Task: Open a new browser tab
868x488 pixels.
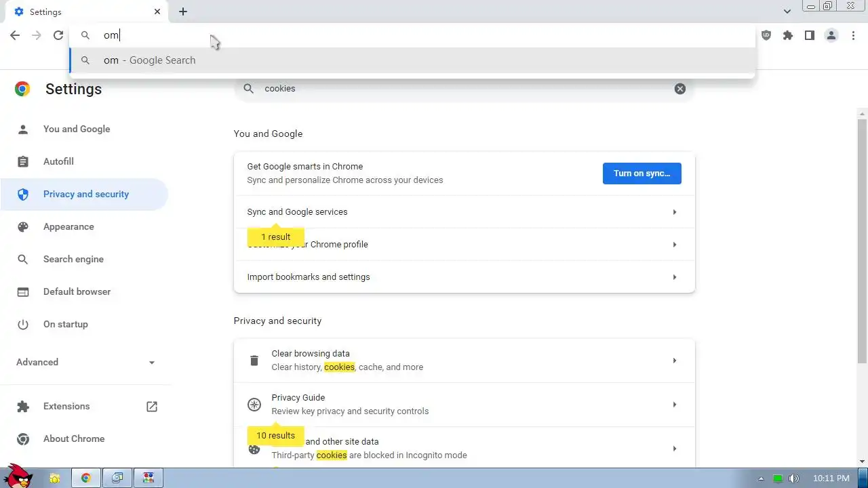Action: 183,12
